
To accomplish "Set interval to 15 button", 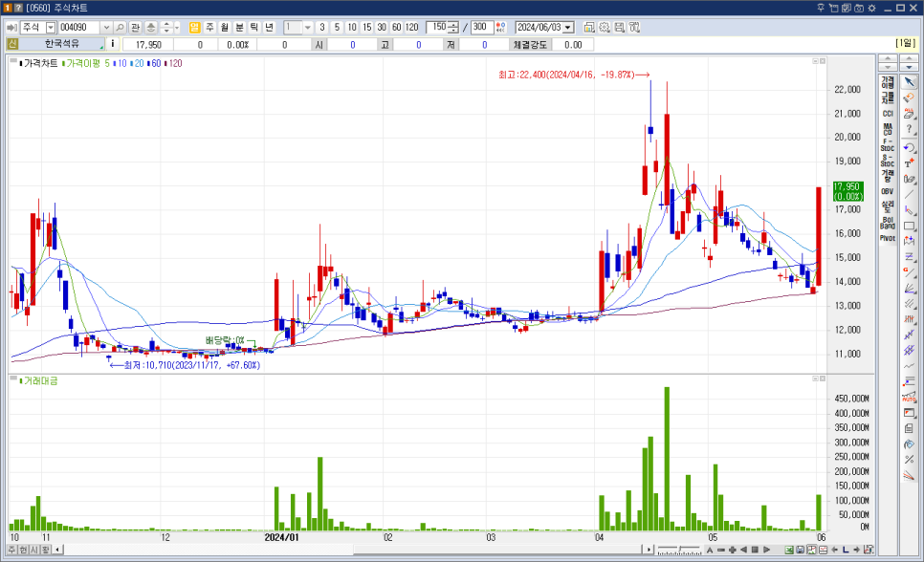I will (x=366, y=27).
